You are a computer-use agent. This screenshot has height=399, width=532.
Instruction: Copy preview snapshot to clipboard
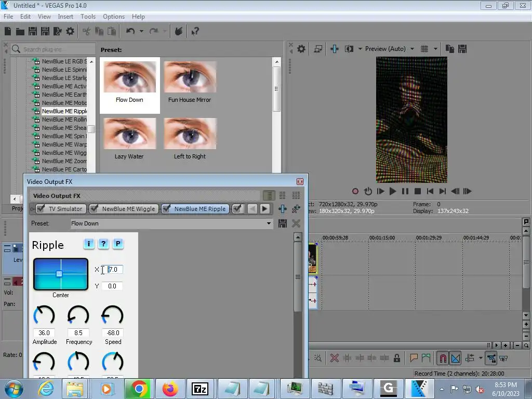tap(450, 49)
